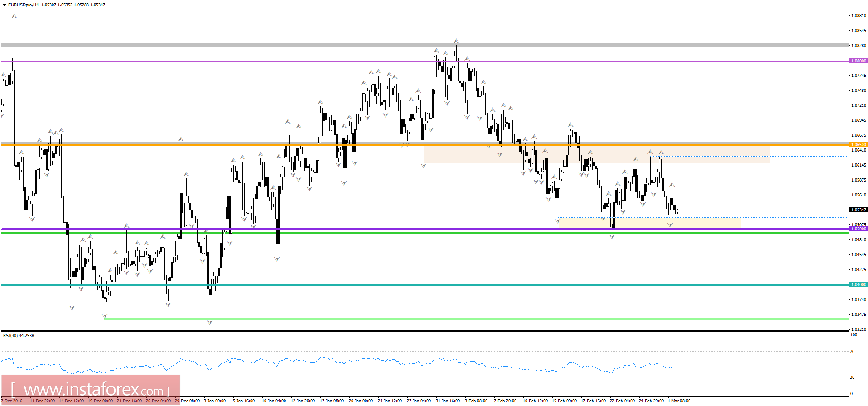The width and height of the screenshot is (868, 406).
Task: Click the RSI(30) 44.2938 indicator label
Action: coord(19,336)
